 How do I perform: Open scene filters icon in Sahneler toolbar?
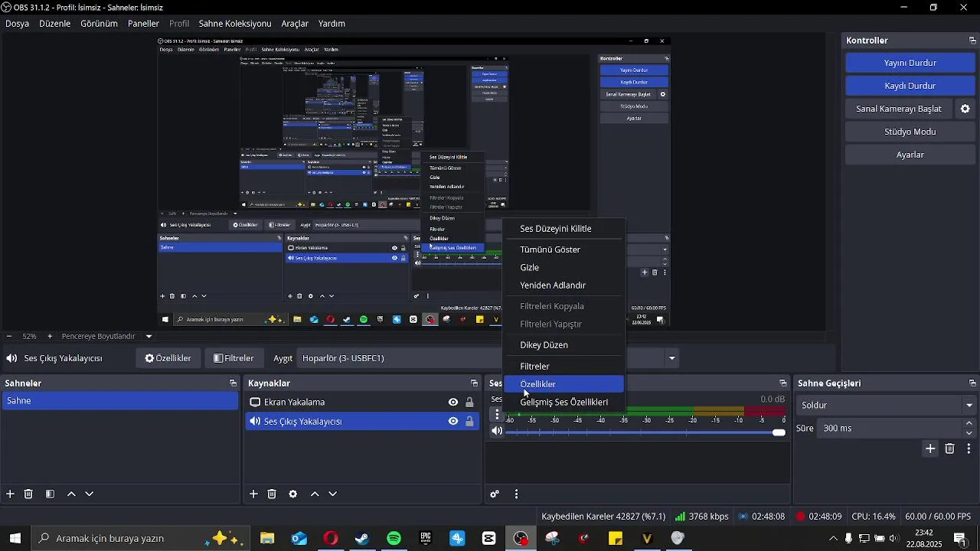click(x=50, y=494)
